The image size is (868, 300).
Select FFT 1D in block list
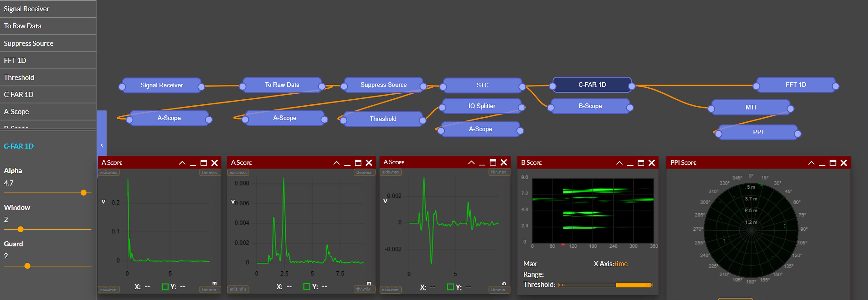(x=15, y=61)
